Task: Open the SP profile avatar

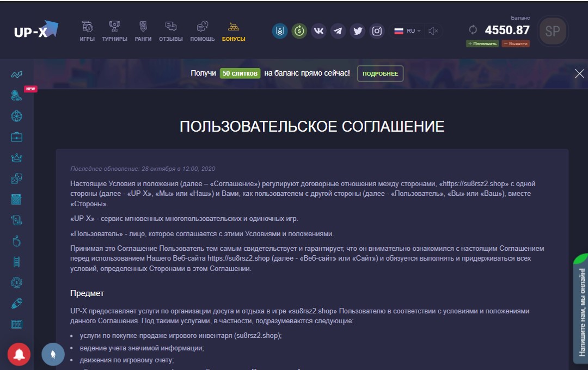Action: point(552,31)
